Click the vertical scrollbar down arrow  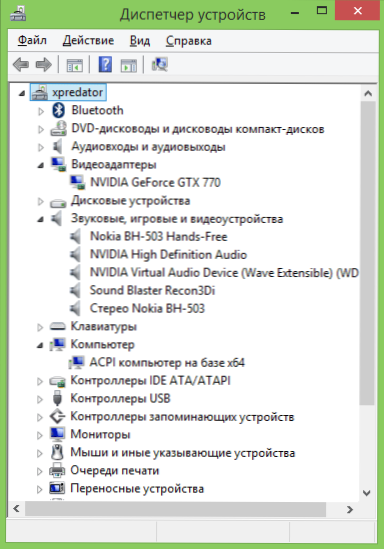tap(367, 493)
